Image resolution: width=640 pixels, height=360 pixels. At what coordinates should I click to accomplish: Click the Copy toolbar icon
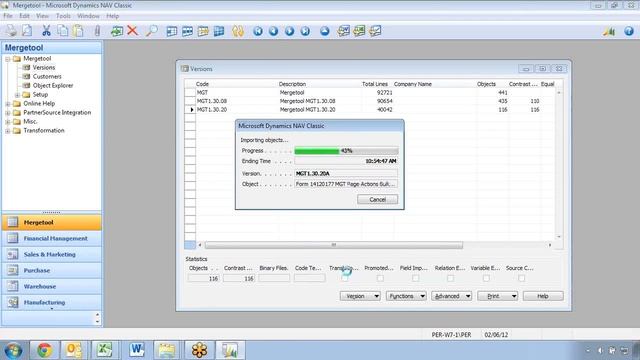coord(62,31)
